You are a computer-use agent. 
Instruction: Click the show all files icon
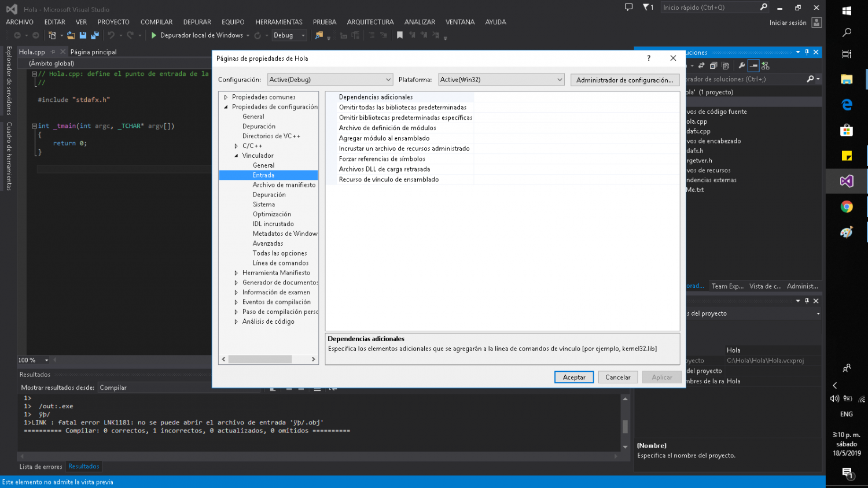[x=726, y=66]
